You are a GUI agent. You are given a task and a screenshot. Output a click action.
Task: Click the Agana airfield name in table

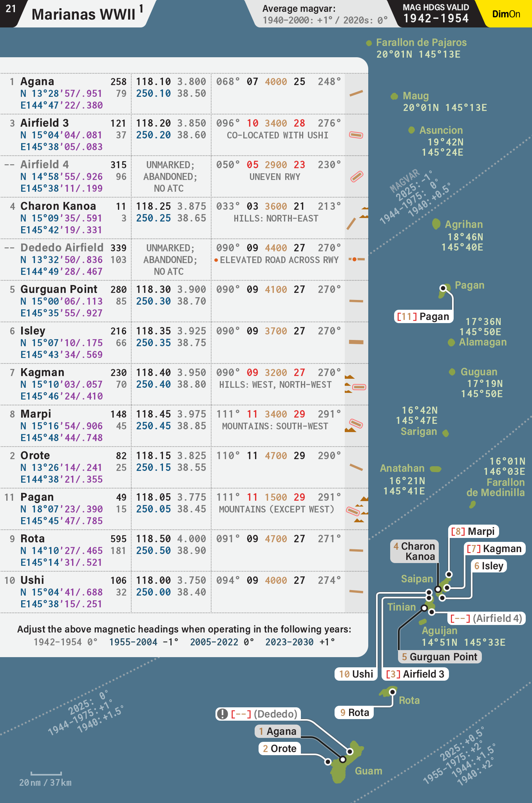[37, 82]
